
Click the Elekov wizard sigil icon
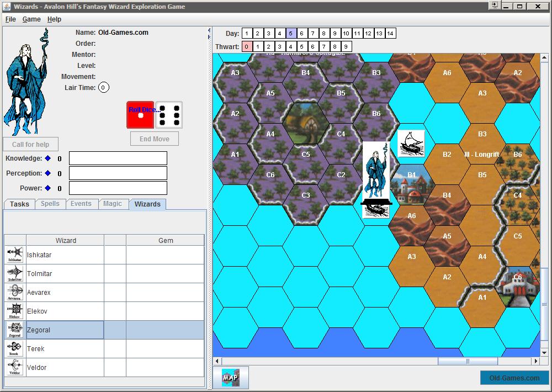click(15, 311)
